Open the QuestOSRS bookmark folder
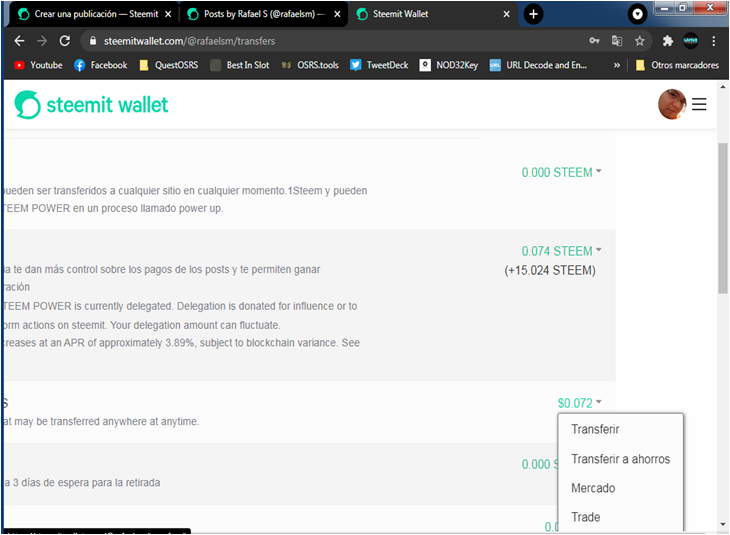This screenshot has height=535, width=730. tap(169, 65)
